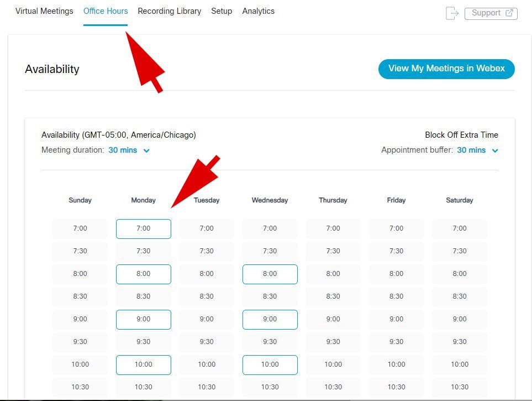This screenshot has height=401, width=532.
Task: Open the Analytics tab
Action: 258,11
